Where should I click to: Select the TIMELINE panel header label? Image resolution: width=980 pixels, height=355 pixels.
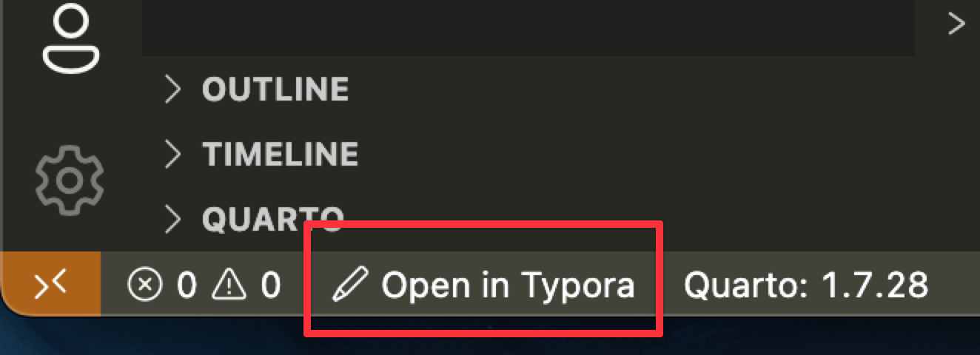pyautogui.click(x=280, y=154)
